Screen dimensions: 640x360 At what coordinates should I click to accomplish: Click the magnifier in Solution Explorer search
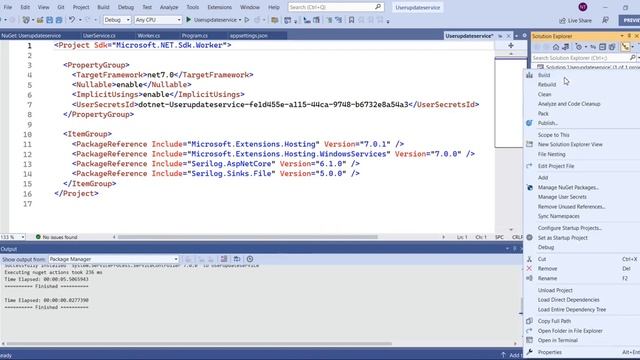click(633, 58)
